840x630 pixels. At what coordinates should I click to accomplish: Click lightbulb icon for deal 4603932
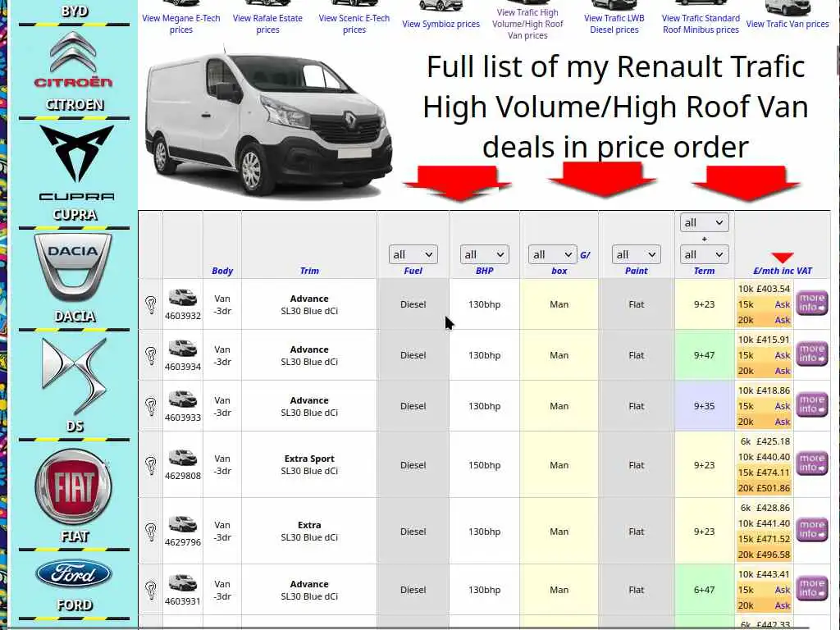click(151, 304)
